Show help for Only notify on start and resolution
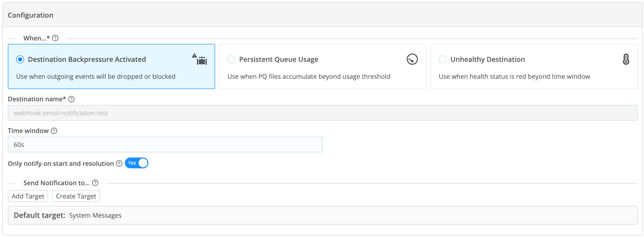 pos(119,163)
